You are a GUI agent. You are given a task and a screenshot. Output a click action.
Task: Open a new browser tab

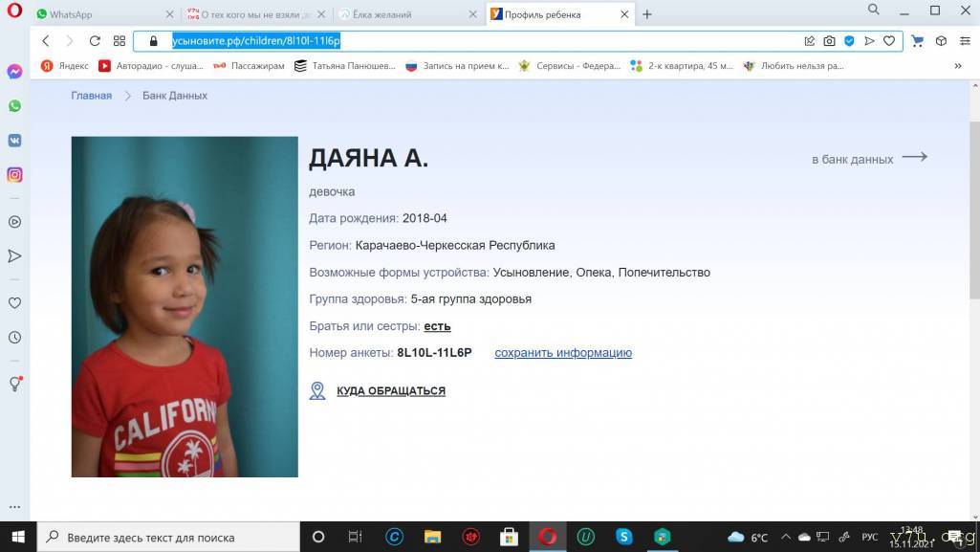point(647,14)
